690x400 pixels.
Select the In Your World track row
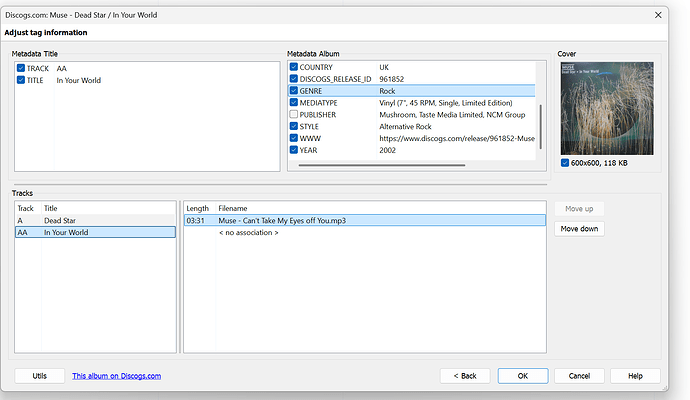pos(95,232)
